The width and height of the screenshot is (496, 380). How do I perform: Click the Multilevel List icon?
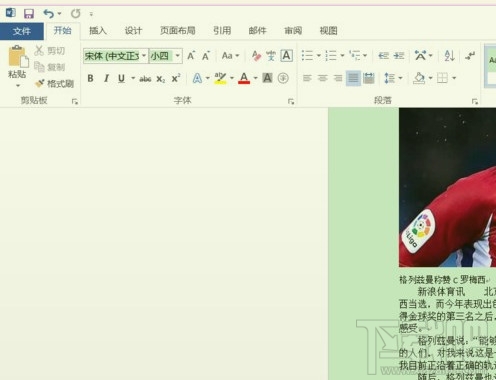355,55
